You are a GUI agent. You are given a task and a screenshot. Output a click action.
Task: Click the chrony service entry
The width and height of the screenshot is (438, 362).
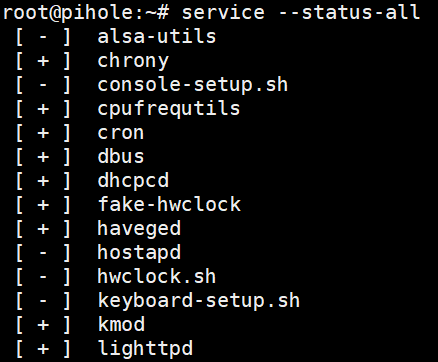tap(133, 62)
